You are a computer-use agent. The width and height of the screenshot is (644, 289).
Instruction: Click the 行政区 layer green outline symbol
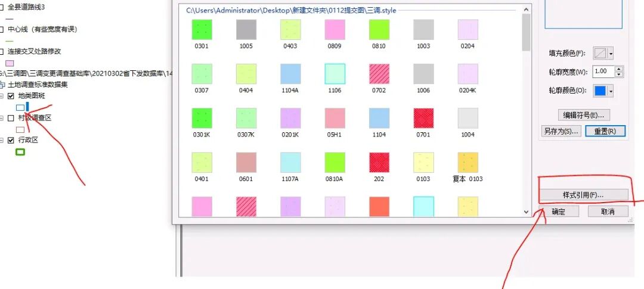click(x=20, y=153)
